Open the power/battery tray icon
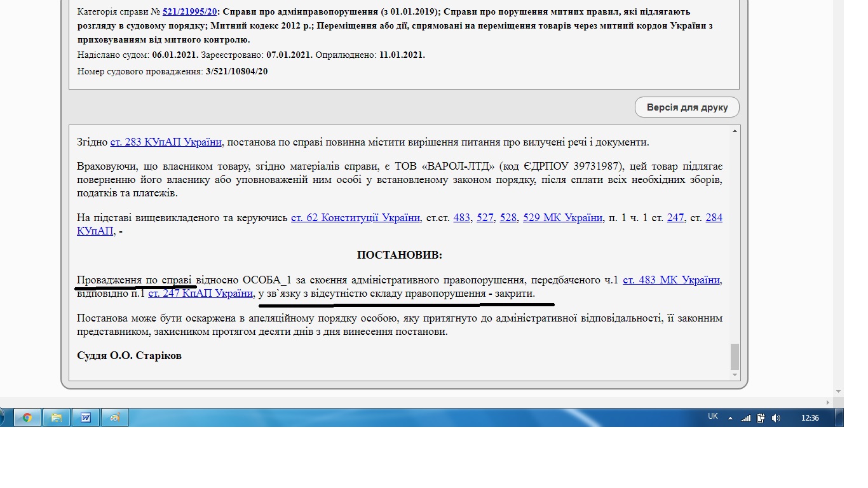868x488 pixels. (x=761, y=418)
